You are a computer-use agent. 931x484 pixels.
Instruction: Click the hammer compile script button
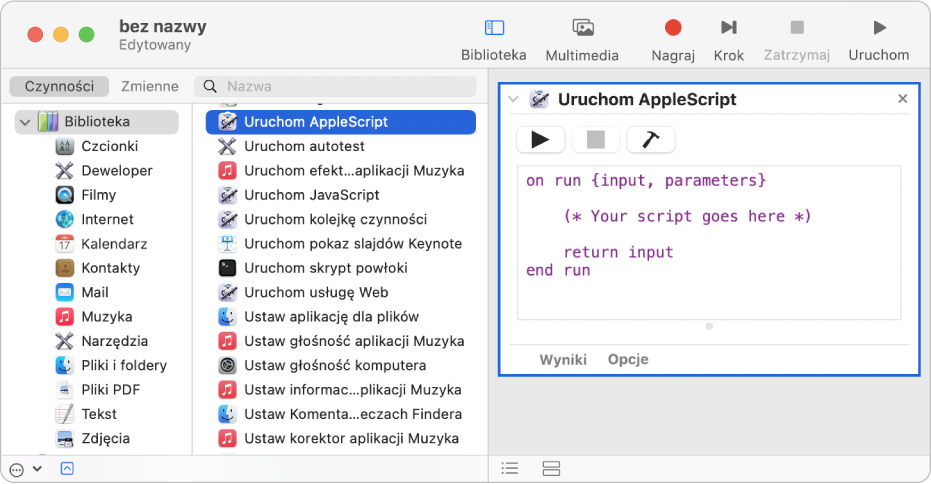pyautogui.click(x=650, y=140)
